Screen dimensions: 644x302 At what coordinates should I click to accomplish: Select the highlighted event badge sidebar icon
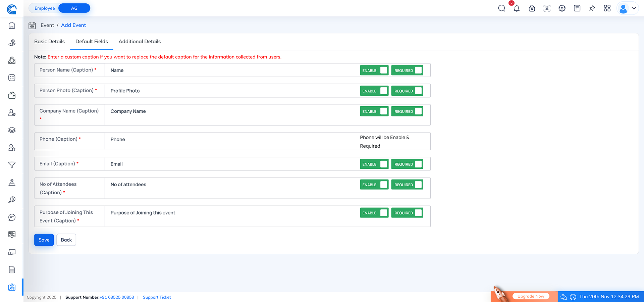(12, 287)
